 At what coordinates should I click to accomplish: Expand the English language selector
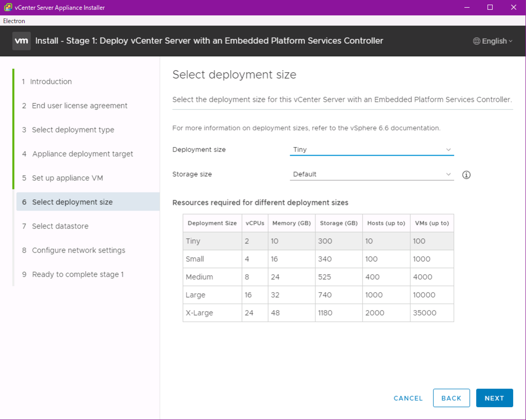(493, 41)
